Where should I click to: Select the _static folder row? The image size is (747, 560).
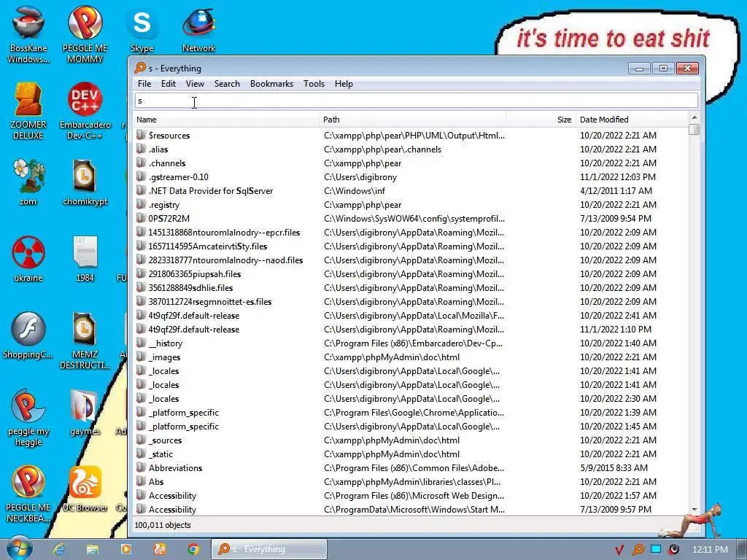[x=411, y=454]
